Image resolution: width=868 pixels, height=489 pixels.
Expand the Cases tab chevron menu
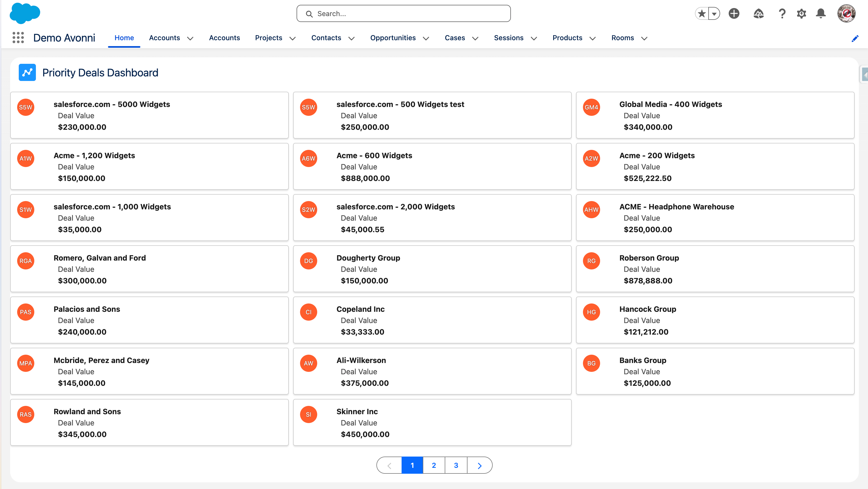(475, 38)
